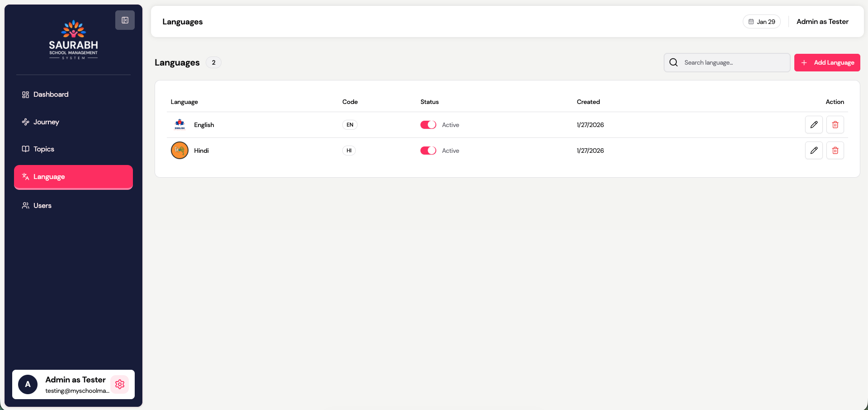Focus the Search language field
The image size is (868, 410).
click(x=734, y=62)
